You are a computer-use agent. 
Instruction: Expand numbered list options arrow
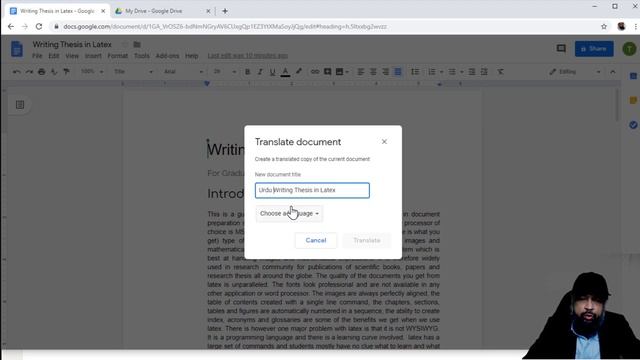click(x=441, y=72)
